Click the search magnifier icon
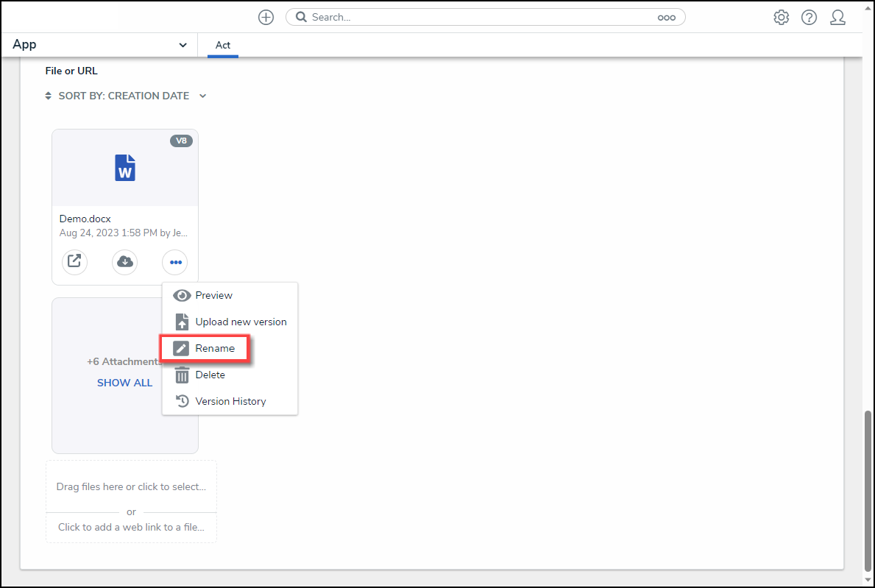The height and width of the screenshot is (588, 875). [x=301, y=18]
